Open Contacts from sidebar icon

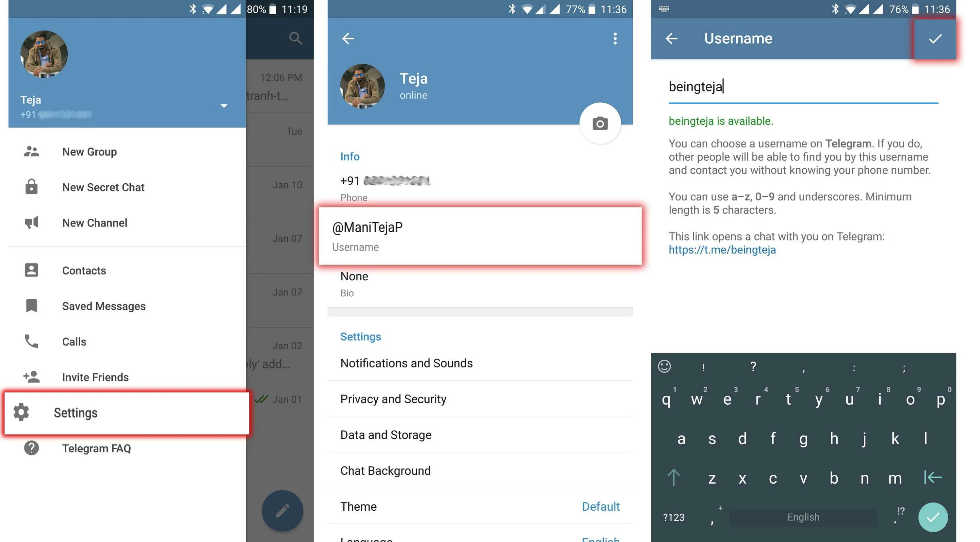point(31,270)
